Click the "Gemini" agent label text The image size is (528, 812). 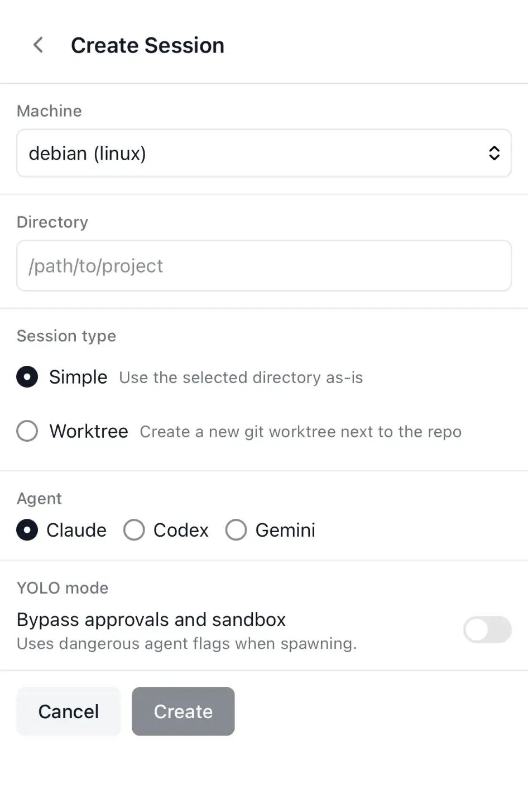click(x=285, y=530)
